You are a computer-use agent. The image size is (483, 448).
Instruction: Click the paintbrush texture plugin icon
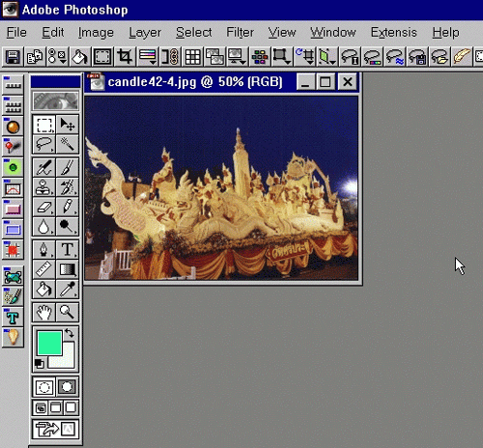tap(13, 296)
